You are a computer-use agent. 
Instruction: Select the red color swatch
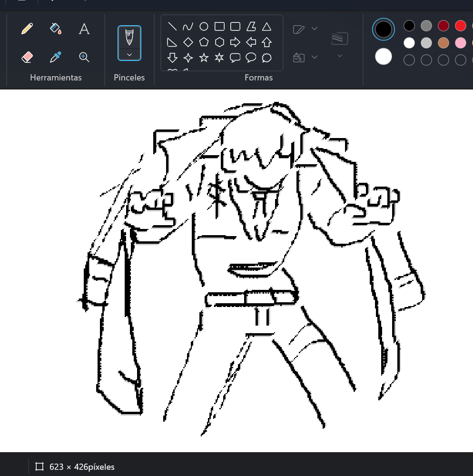[461, 26]
